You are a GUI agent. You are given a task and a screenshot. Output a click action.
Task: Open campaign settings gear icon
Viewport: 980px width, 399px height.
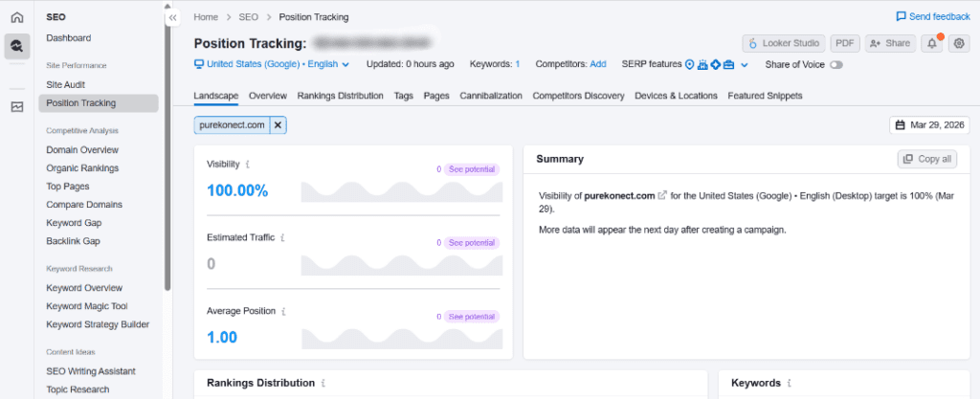(x=959, y=43)
